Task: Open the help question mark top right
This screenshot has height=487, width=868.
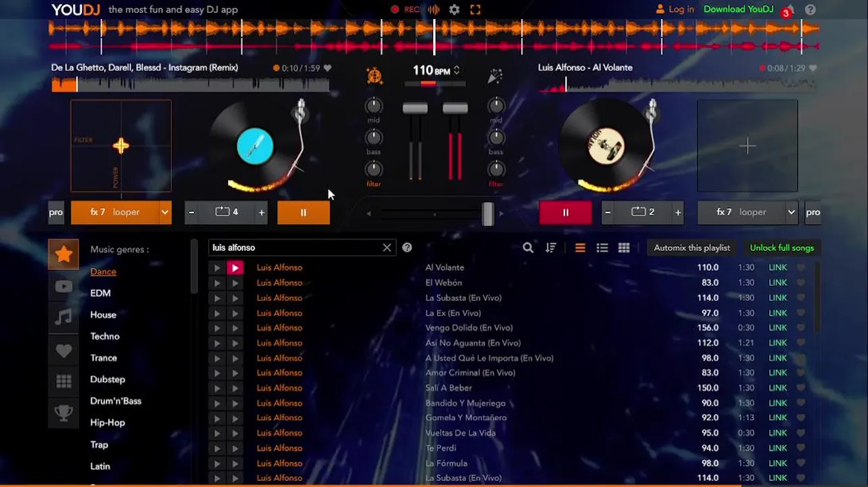Action: click(811, 9)
